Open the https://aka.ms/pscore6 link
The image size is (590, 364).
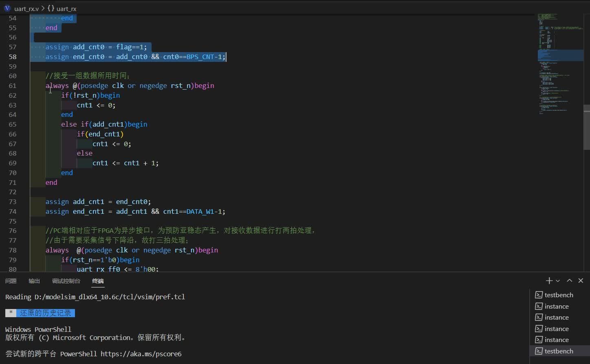pyautogui.click(x=141, y=354)
